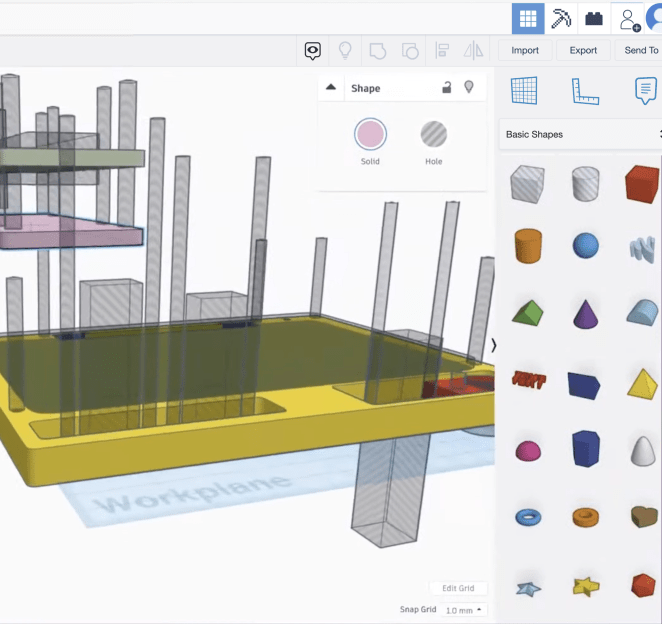This screenshot has width=662, height=624.
Task: Click the Align tool icon
Action: [x=441, y=50]
